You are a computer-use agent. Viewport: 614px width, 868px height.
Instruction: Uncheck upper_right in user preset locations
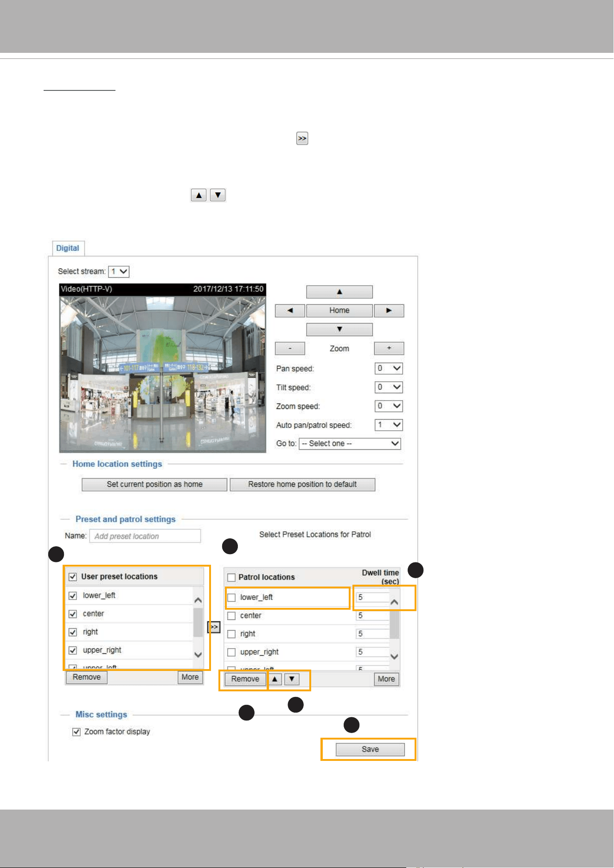pos(73,651)
